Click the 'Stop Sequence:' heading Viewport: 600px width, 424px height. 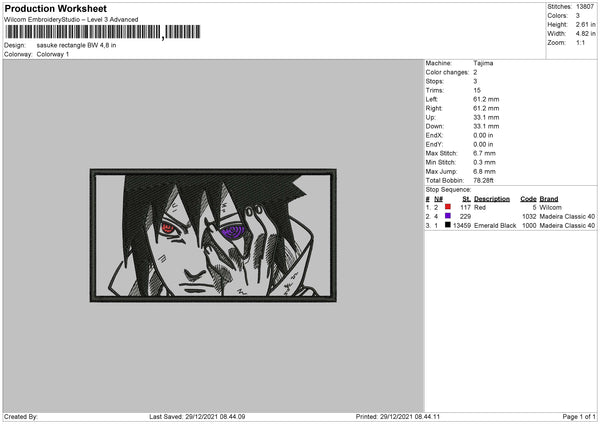pos(448,189)
